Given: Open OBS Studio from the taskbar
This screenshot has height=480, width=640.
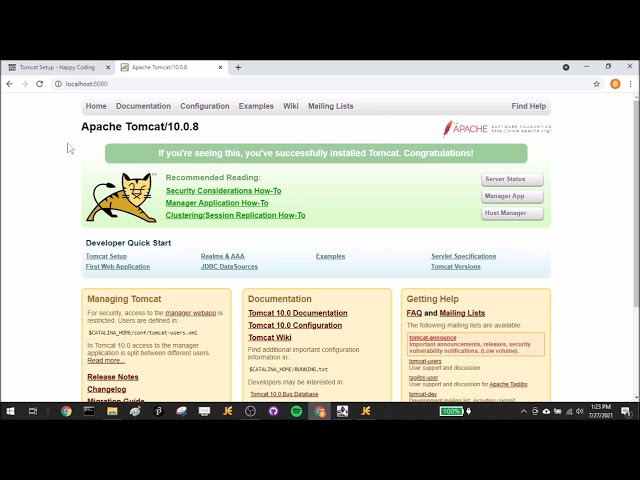Looking at the screenshot, I should [x=250, y=411].
